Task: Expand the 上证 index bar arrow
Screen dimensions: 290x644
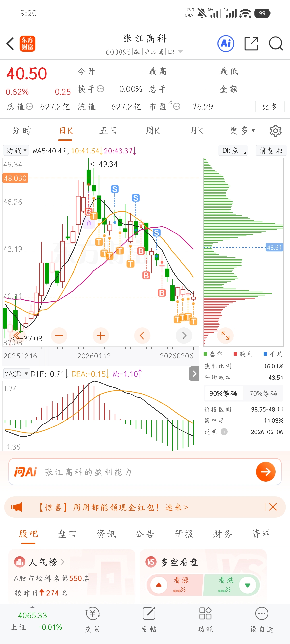Action: [32, 607]
